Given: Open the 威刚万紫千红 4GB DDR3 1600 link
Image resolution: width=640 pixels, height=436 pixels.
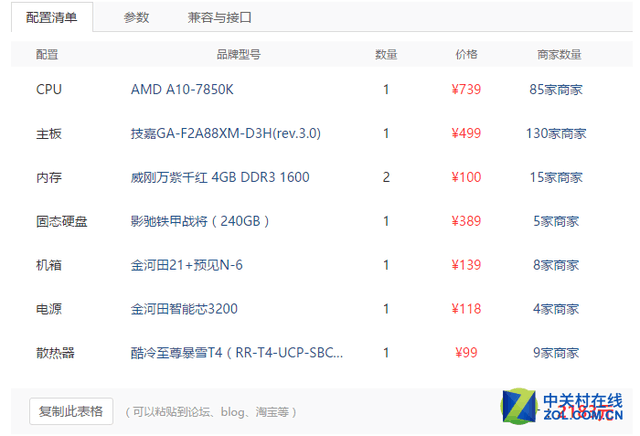Looking at the screenshot, I should (220, 177).
